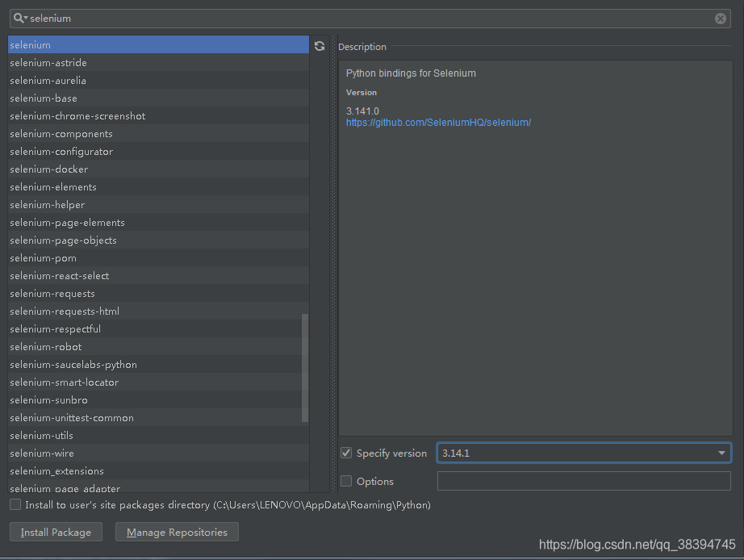Open the SeleniumHQ GitHub link
This screenshot has height=560, width=744.
438,123
